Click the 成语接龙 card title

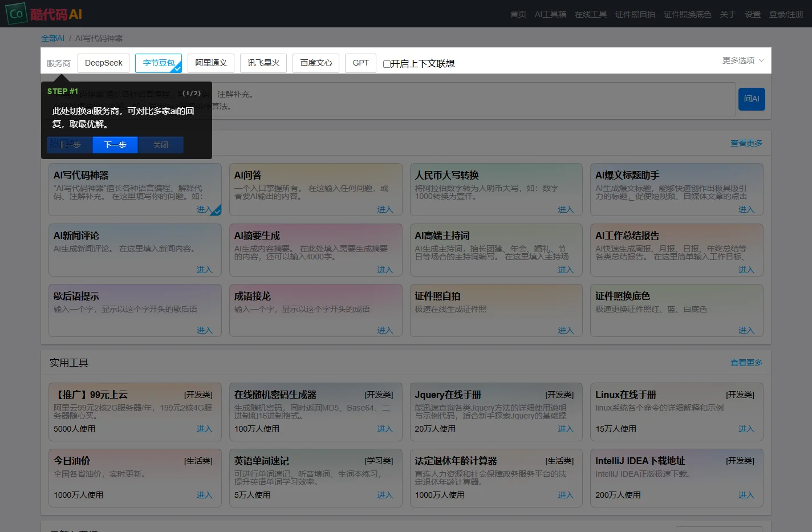253,296
